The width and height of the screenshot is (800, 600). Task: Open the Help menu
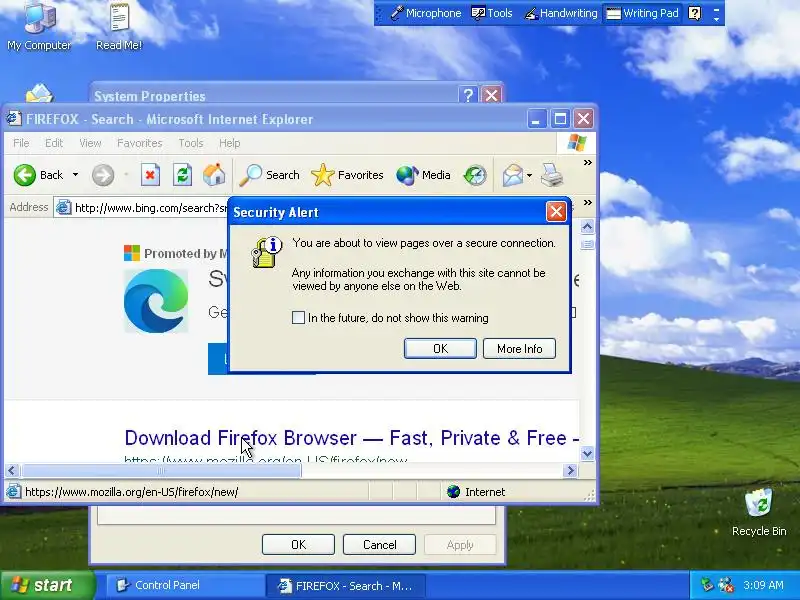(x=229, y=143)
